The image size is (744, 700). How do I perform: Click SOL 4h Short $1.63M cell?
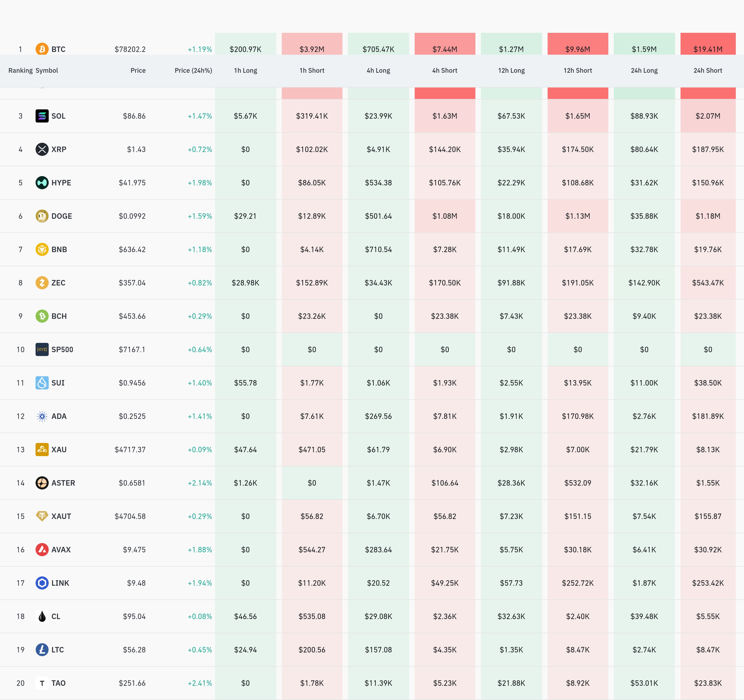444,116
